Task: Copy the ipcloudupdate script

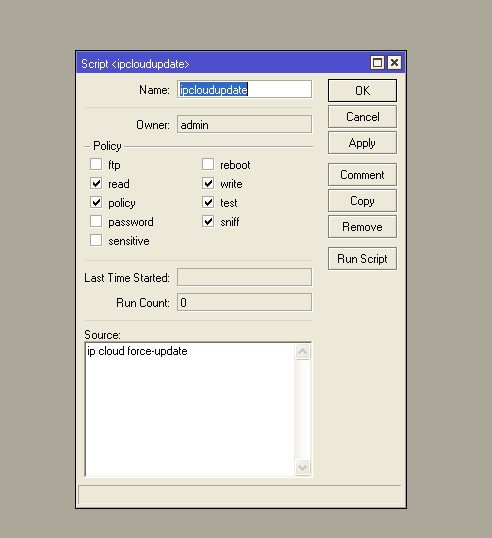Action: pyautogui.click(x=362, y=201)
